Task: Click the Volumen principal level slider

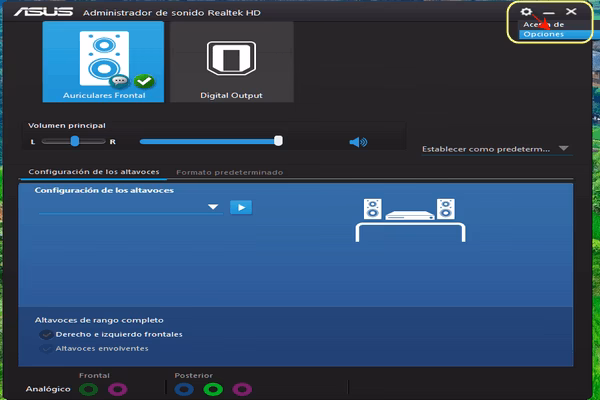Action: pos(211,141)
